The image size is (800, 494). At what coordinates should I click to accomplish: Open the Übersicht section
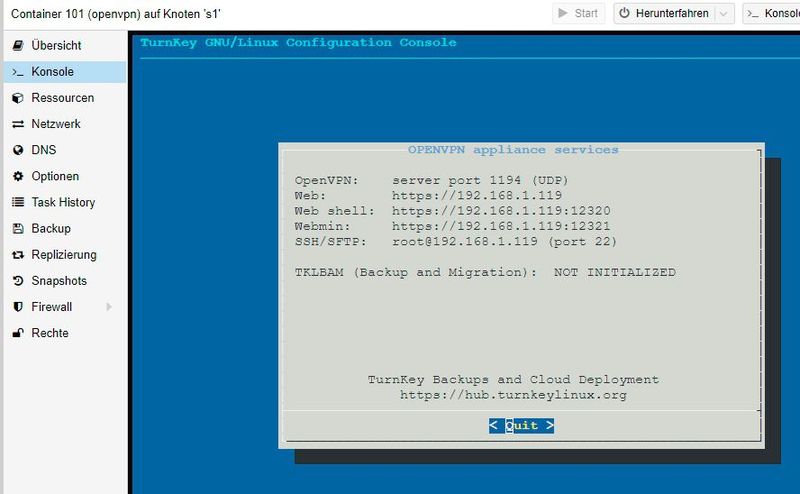click(x=65, y=45)
